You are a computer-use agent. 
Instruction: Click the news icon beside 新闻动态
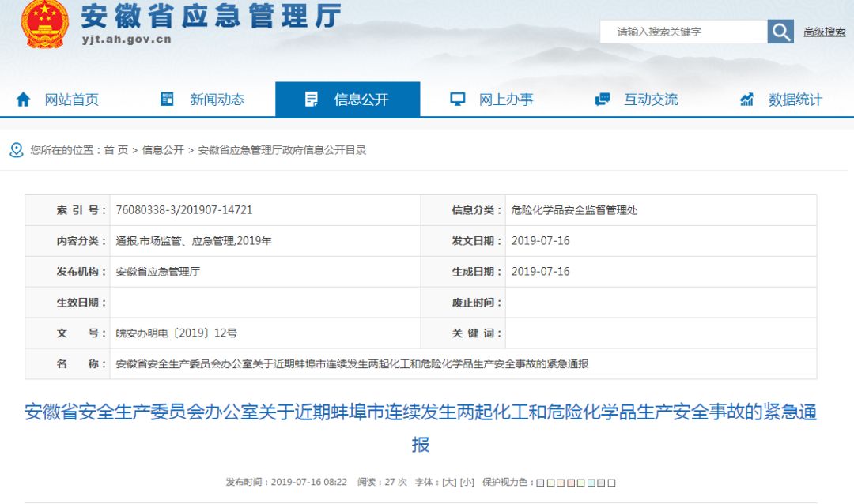point(167,99)
